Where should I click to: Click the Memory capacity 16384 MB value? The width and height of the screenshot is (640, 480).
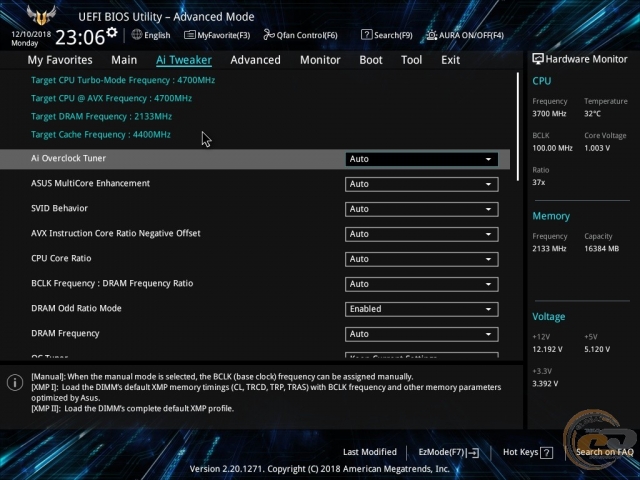point(601,249)
